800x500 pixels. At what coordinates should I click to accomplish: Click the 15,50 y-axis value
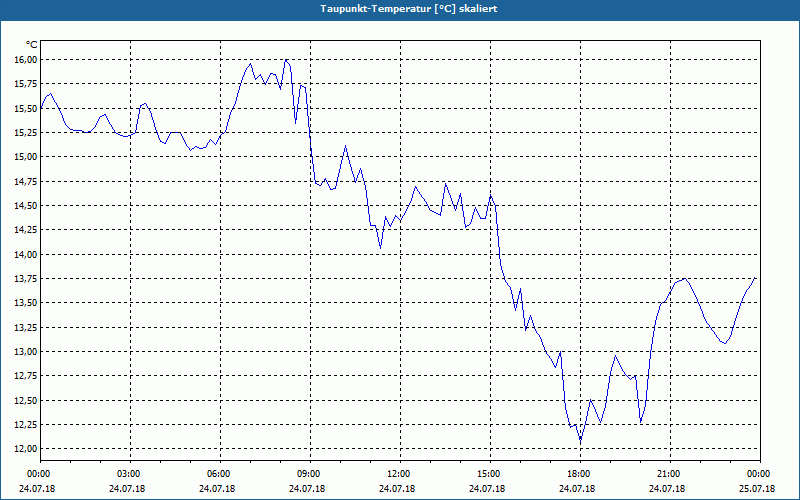[x=24, y=108]
